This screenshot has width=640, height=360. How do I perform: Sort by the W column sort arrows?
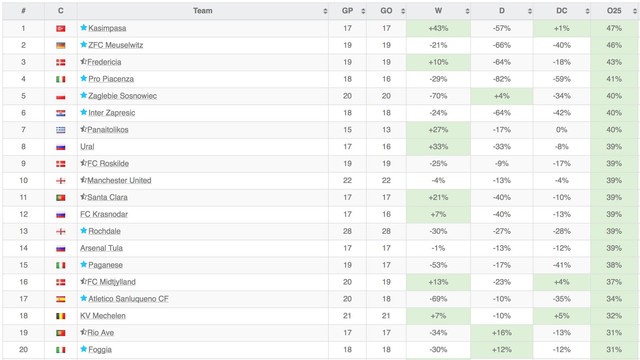pyautogui.click(x=467, y=11)
